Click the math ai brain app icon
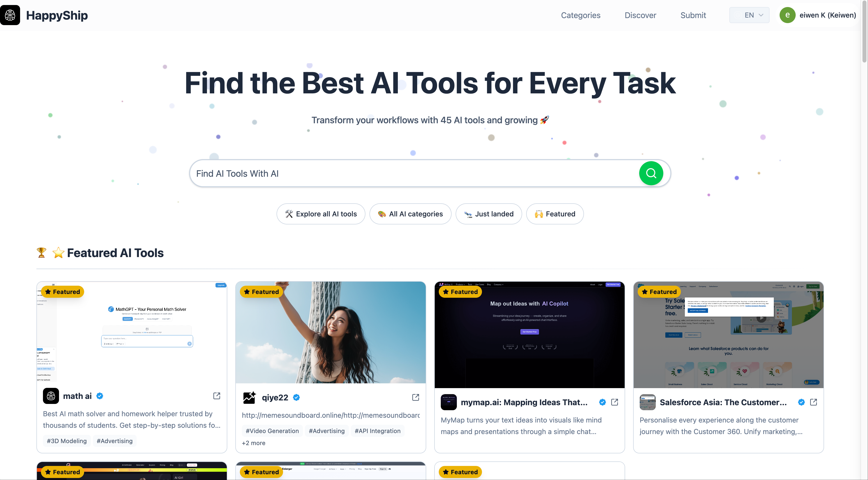 pos(51,396)
